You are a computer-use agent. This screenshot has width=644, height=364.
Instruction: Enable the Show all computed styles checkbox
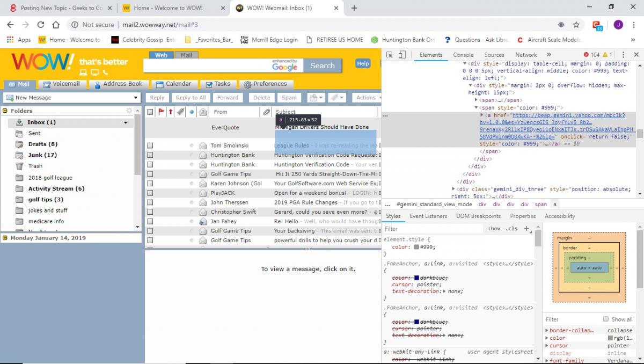[x=606, y=319]
